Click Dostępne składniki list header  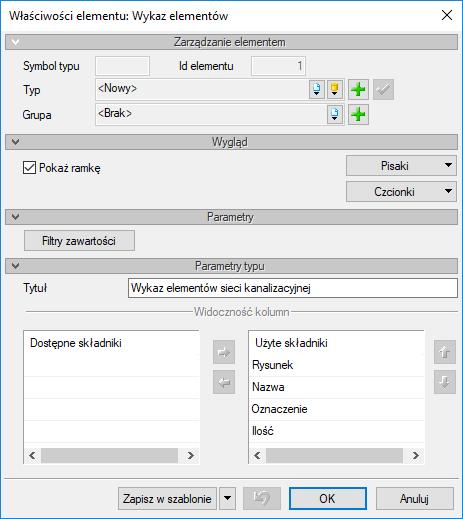[112, 343]
